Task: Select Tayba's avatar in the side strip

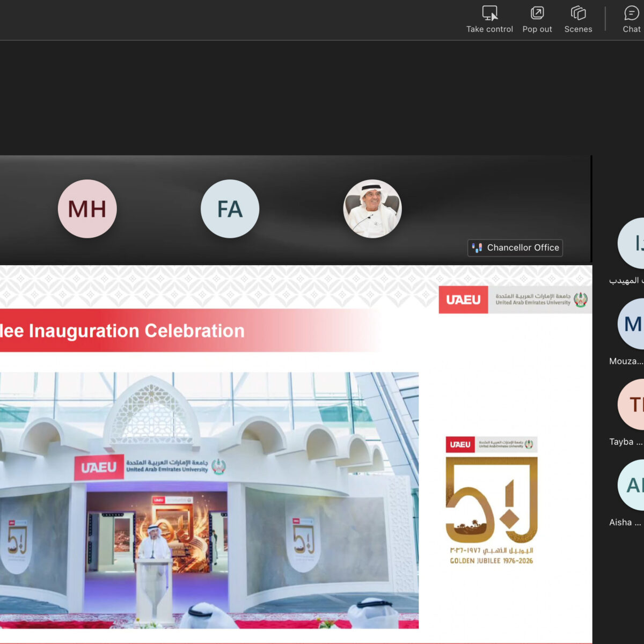Action: tap(633, 404)
